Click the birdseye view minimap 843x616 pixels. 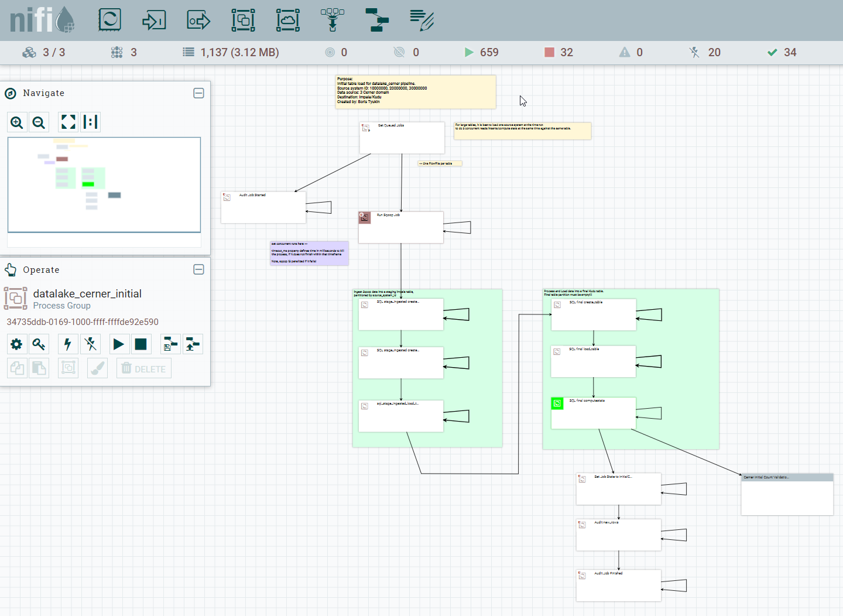104,184
